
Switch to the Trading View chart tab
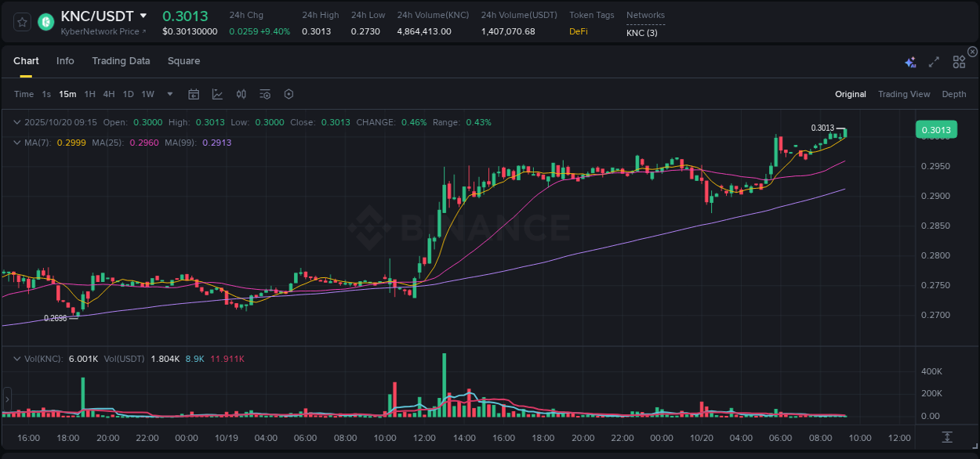click(904, 94)
